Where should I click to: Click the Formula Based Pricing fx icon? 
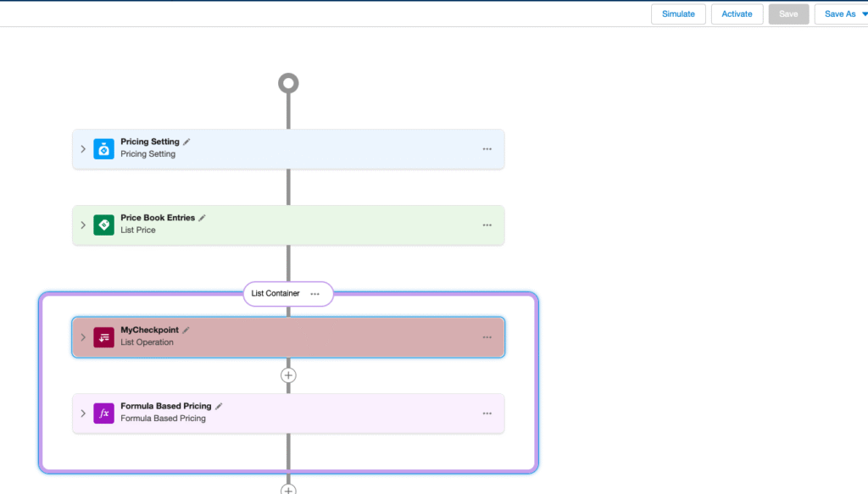click(103, 414)
